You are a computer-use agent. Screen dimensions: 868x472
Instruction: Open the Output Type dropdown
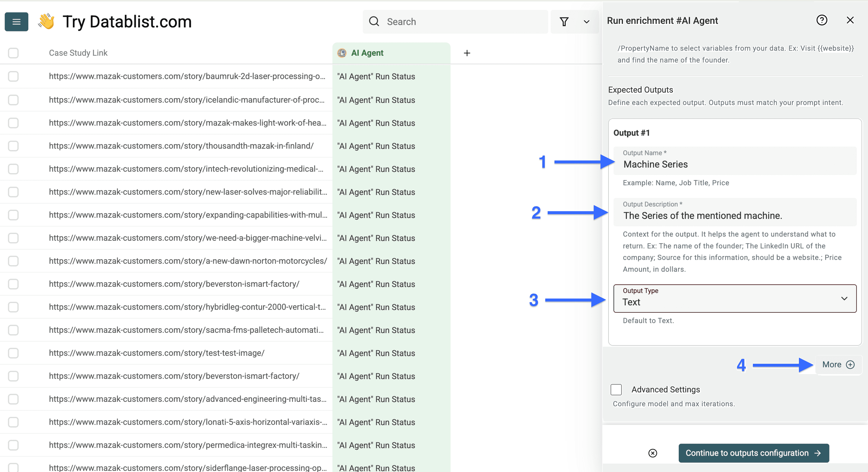(734, 298)
